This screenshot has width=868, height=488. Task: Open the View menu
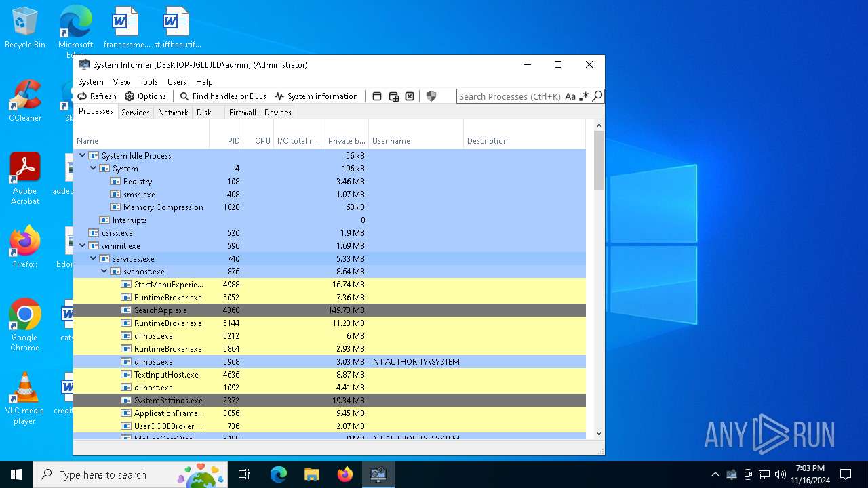121,82
